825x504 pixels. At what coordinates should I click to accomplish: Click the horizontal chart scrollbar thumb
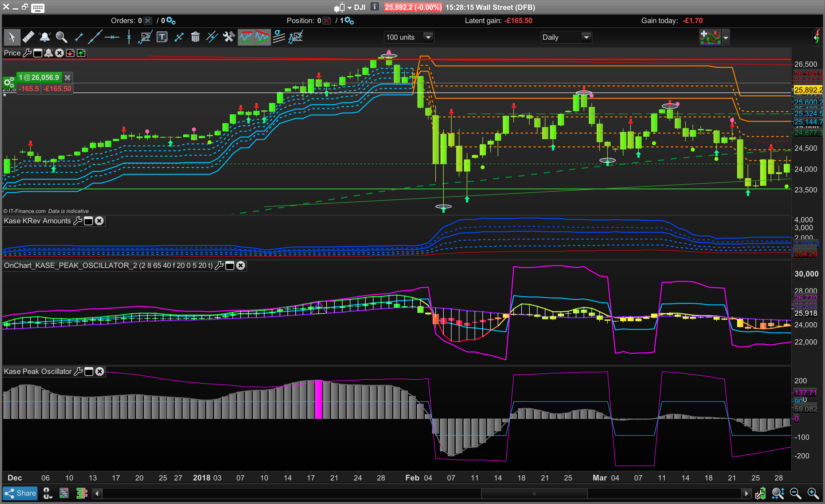(534, 493)
